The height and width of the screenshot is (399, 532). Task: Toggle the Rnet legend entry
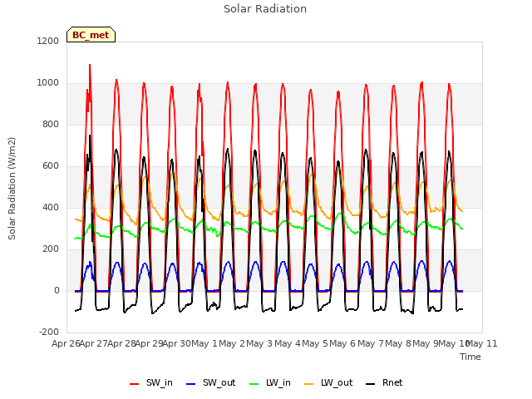(x=384, y=382)
